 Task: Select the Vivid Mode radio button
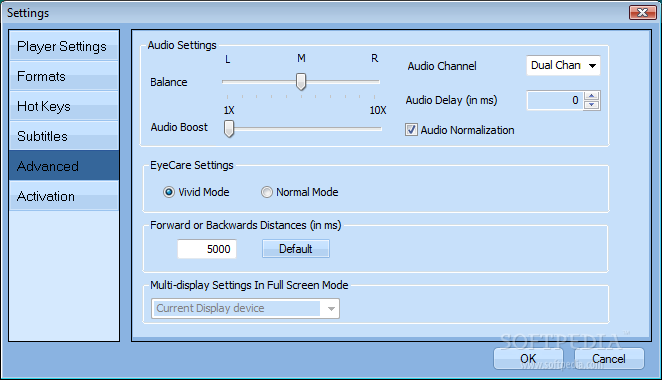coord(169,192)
